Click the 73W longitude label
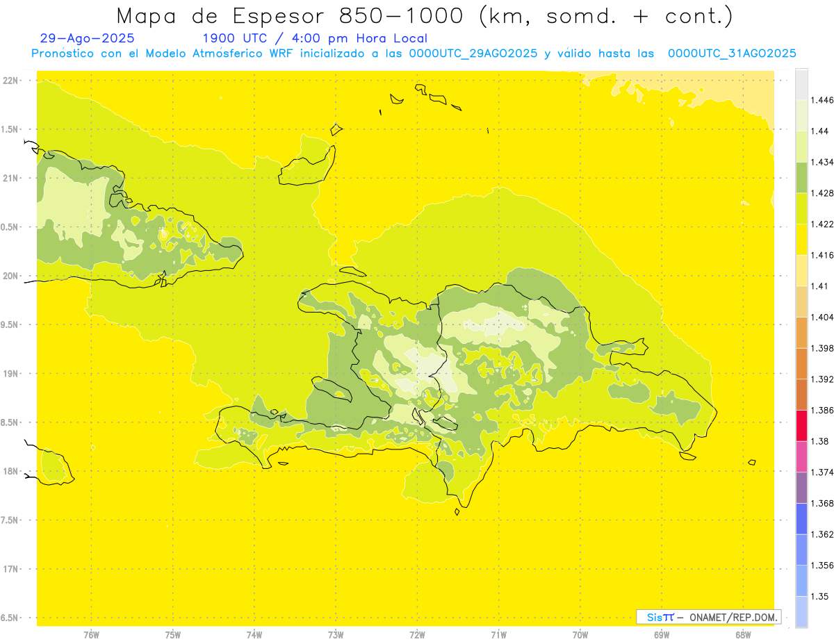Image resolution: width=834 pixels, height=644 pixels. pyautogui.click(x=336, y=635)
